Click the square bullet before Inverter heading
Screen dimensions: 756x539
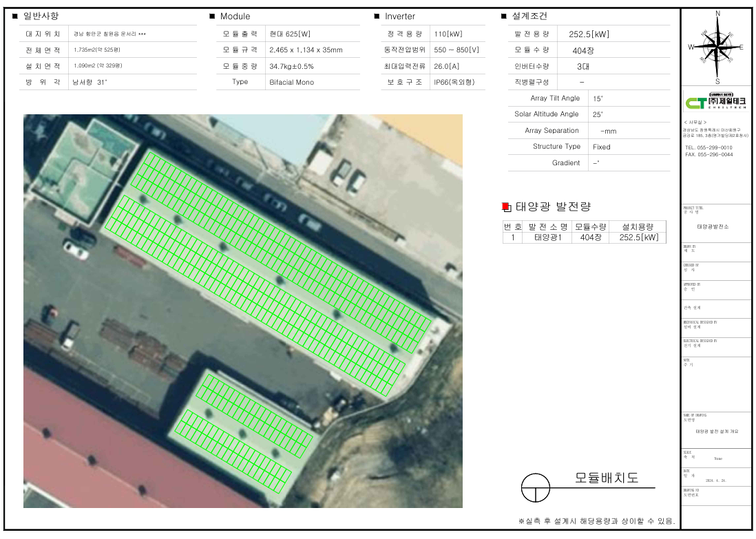click(377, 16)
